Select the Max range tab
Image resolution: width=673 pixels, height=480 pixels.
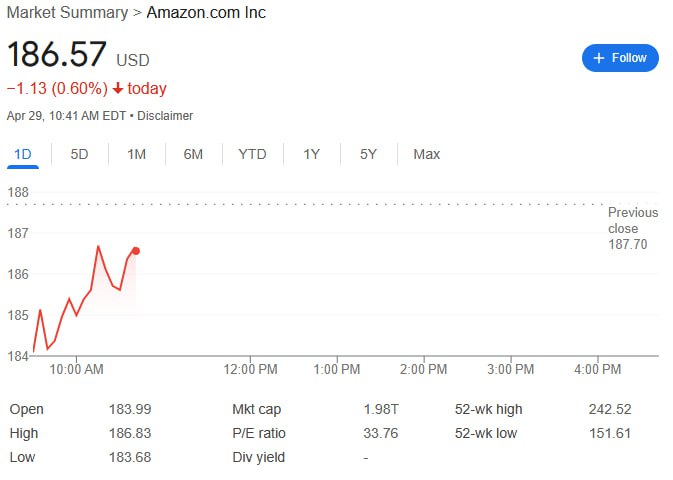click(426, 154)
